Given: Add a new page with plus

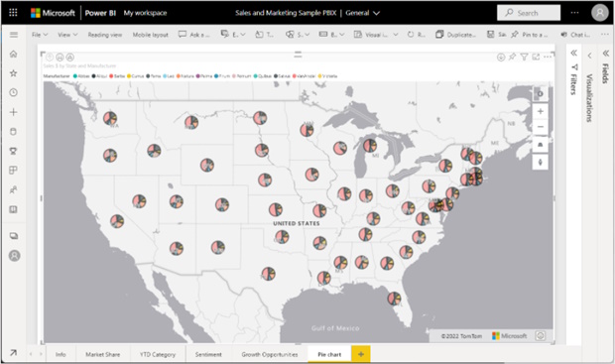Looking at the screenshot, I should tap(361, 354).
